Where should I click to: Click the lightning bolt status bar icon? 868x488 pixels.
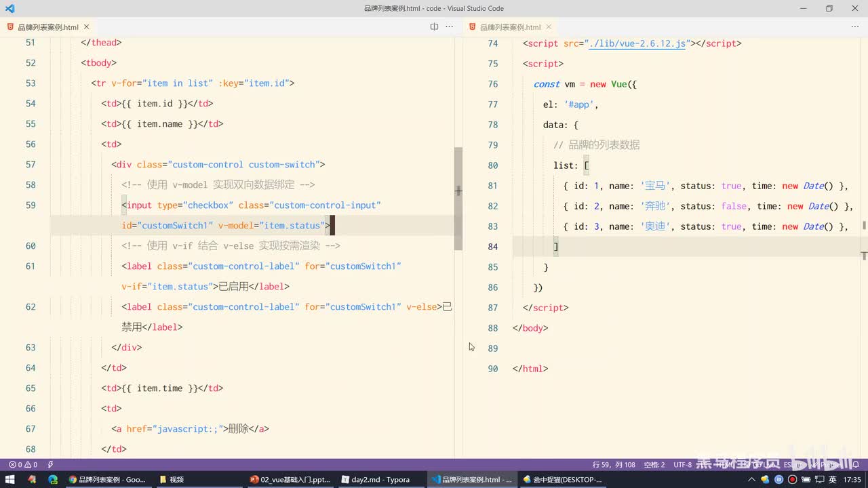(50, 465)
